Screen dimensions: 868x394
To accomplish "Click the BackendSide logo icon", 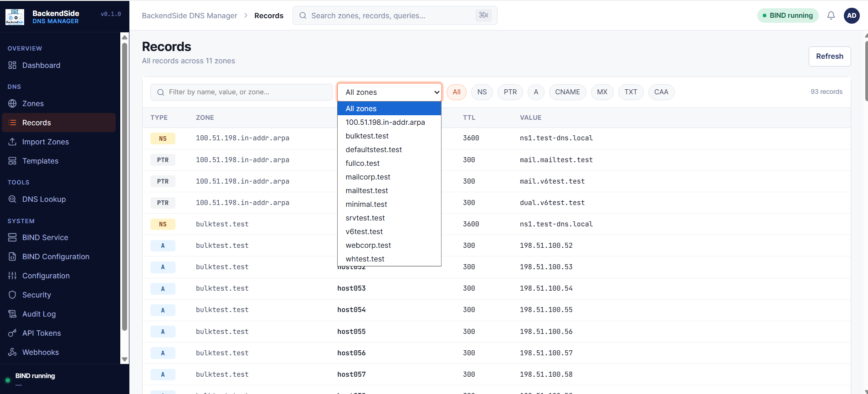I will 15,17.
